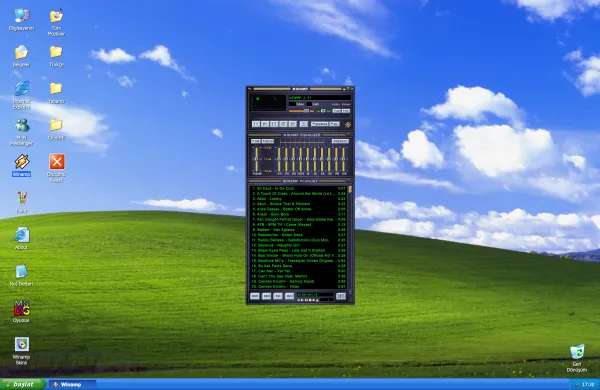Click the Winamp lightning bolt logo icon
The width and height of the screenshot is (600, 390).
[348, 124]
